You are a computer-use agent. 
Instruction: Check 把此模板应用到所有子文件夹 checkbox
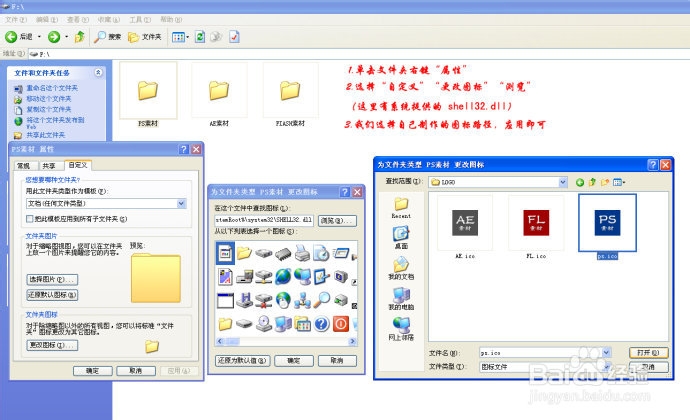(x=29, y=219)
